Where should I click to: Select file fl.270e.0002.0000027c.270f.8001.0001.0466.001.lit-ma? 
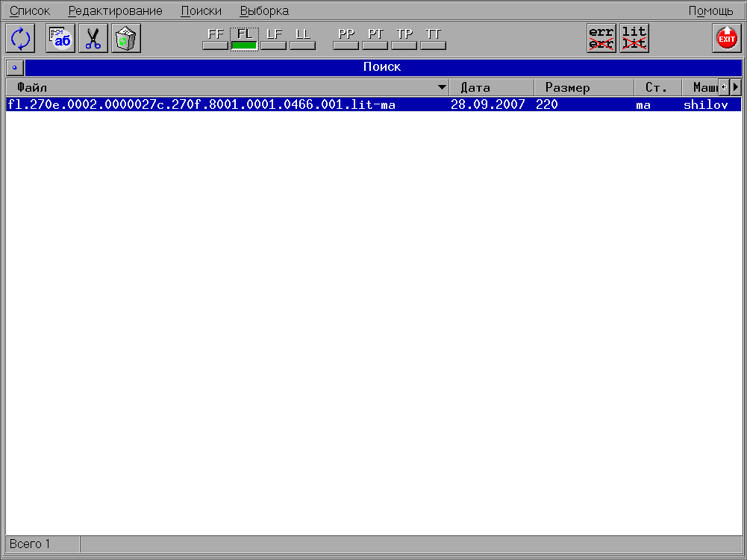(201, 104)
